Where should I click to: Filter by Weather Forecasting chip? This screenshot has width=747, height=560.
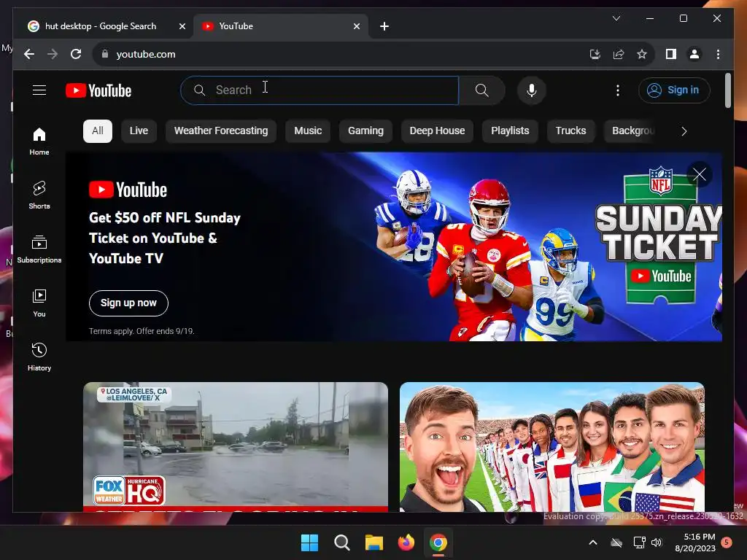(221, 131)
